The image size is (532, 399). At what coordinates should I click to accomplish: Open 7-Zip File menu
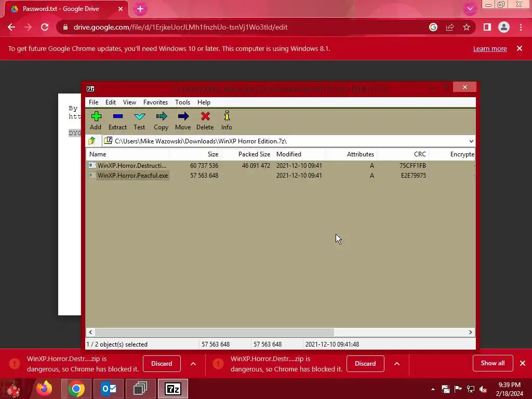pyautogui.click(x=94, y=102)
